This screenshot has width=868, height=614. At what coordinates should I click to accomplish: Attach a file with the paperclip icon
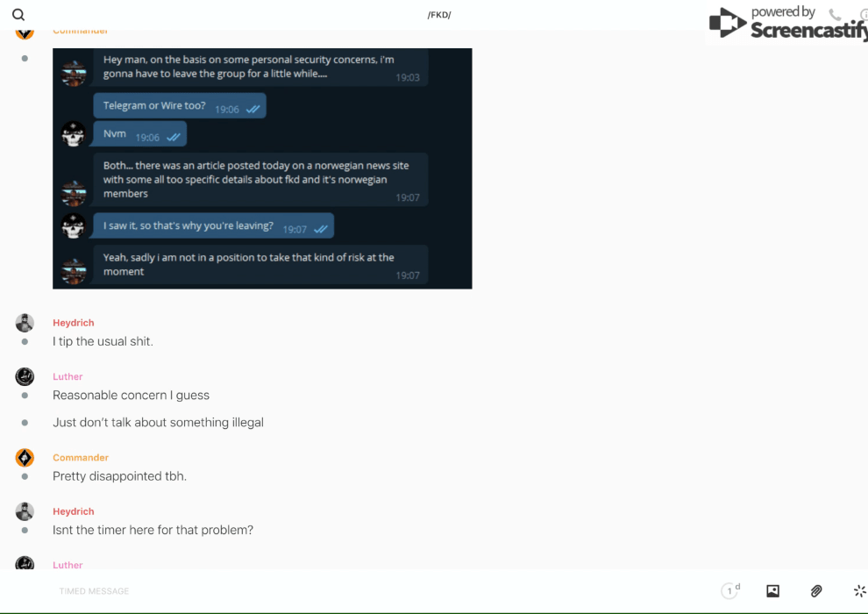click(x=816, y=590)
